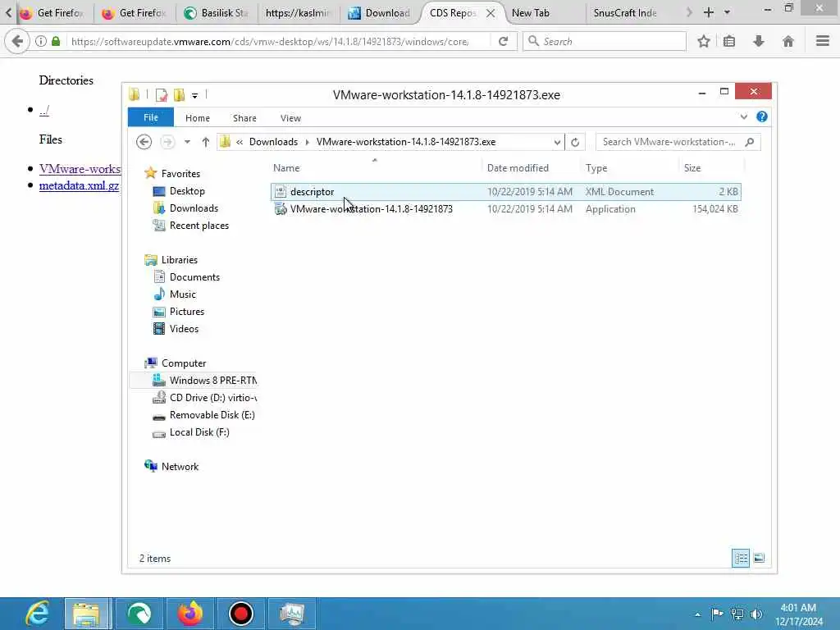
Task: Bookmark this page with the star icon
Action: tap(704, 41)
